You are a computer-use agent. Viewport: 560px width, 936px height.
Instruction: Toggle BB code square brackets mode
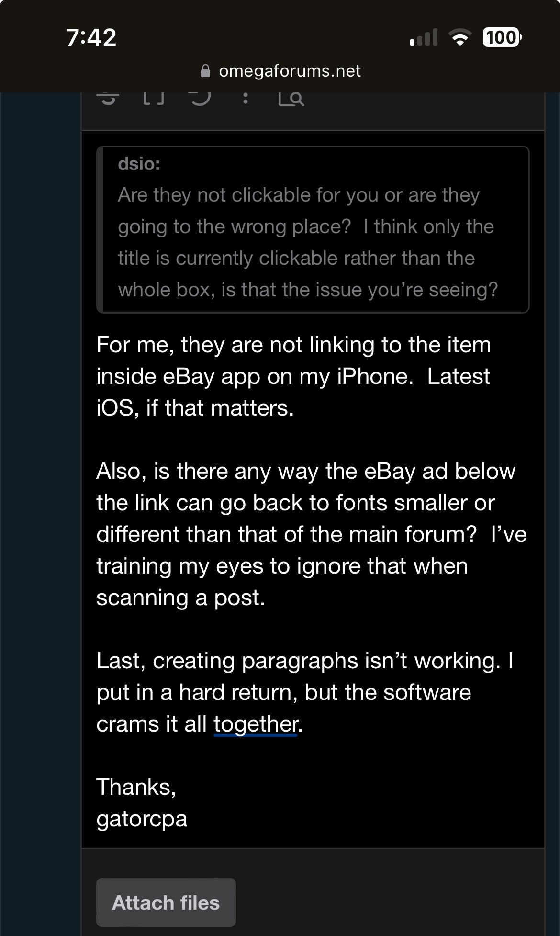(x=154, y=98)
